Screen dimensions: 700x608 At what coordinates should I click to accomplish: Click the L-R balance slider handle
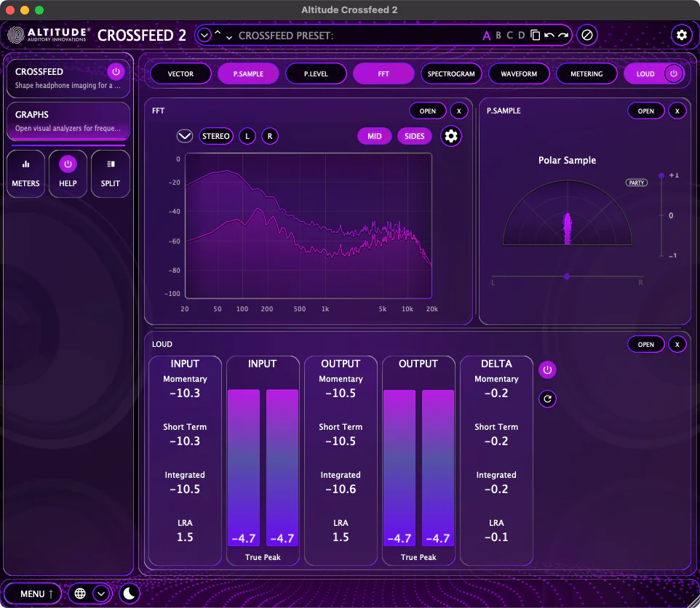pos(567,276)
